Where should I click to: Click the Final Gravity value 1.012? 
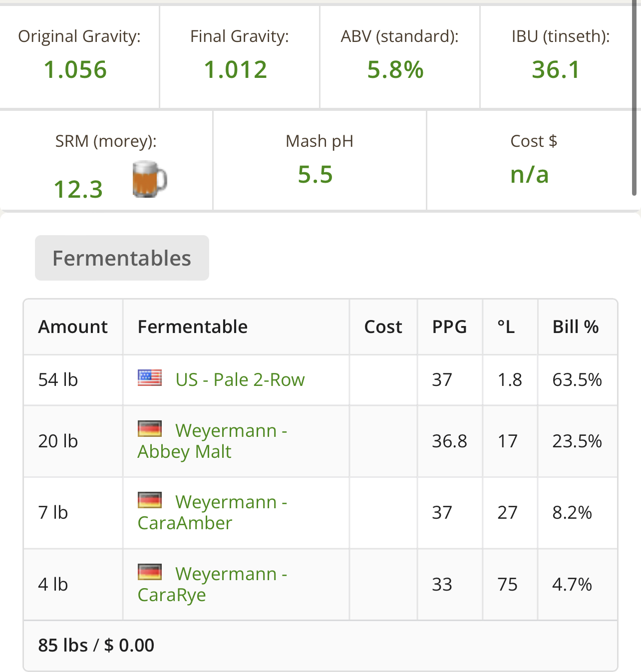(x=236, y=69)
